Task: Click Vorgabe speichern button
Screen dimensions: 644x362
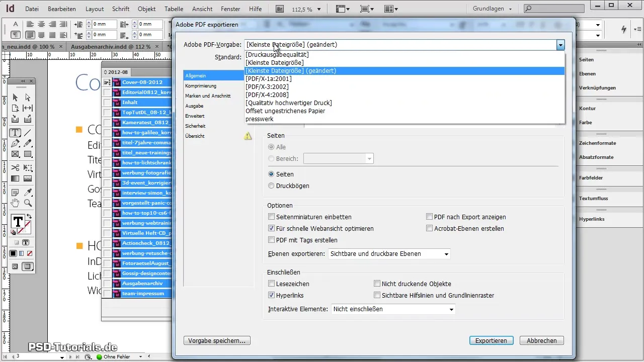Action: (217, 340)
